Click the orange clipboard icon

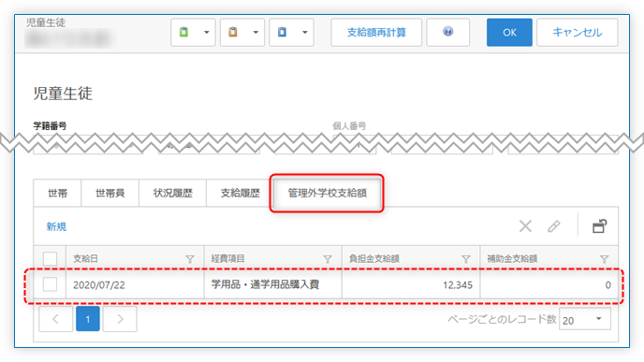click(233, 32)
